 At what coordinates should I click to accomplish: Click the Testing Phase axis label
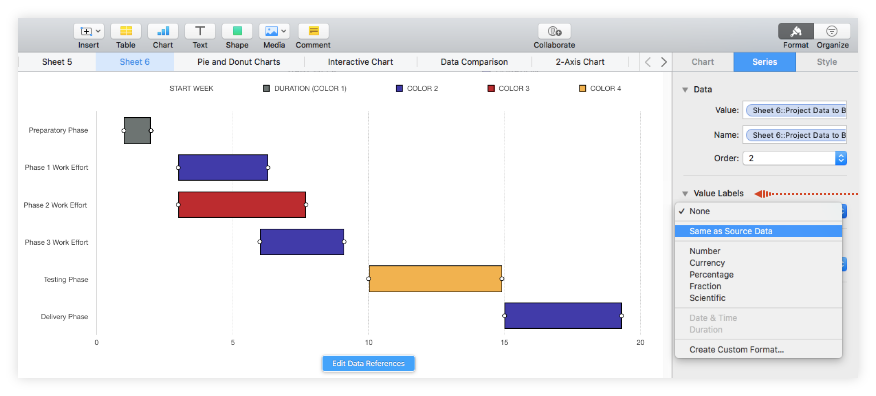tap(66, 279)
